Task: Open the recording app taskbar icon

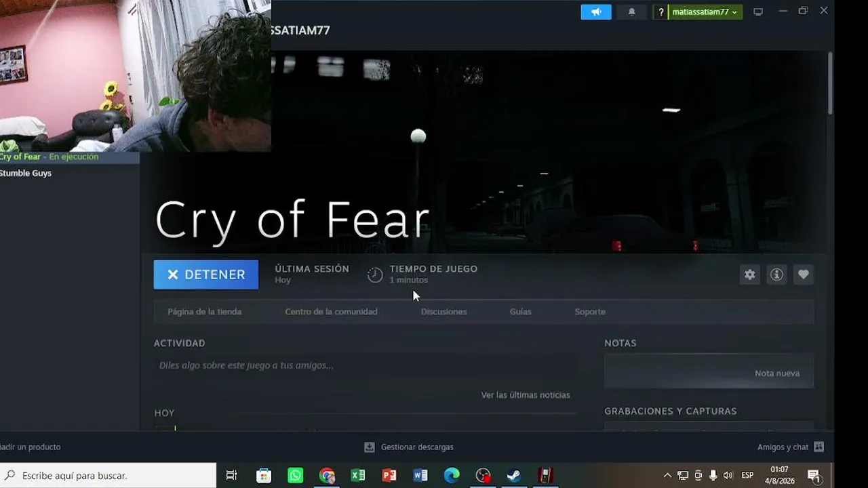Action: click(x=483, y=475)
